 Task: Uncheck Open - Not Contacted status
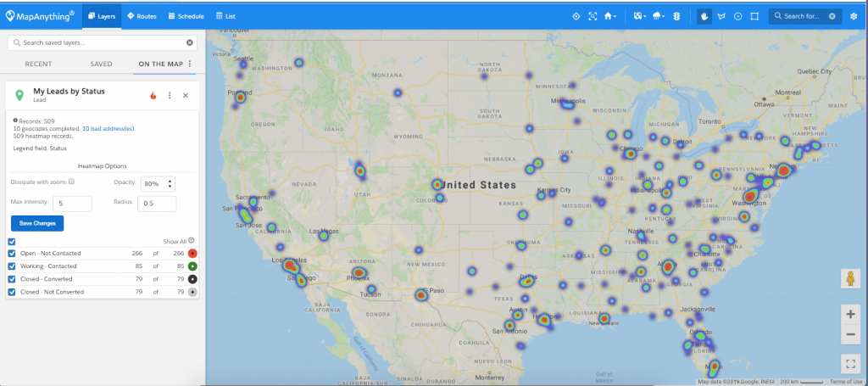click(12, 253)
